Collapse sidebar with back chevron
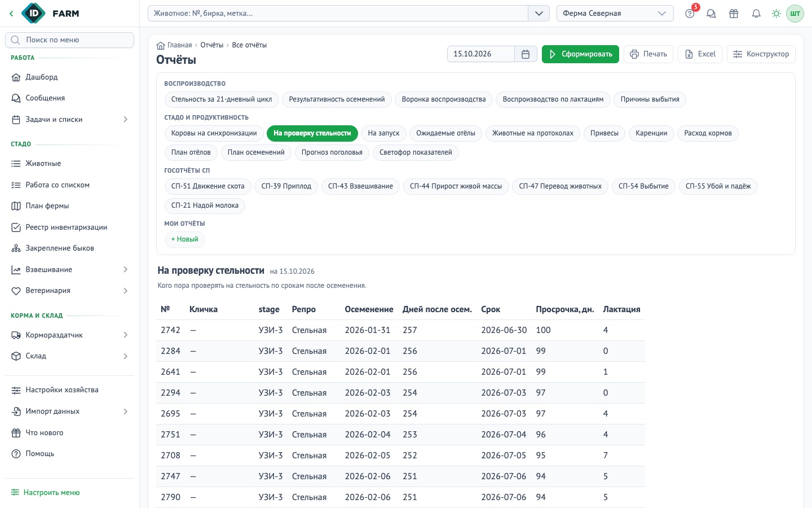 tap(11, 14)
